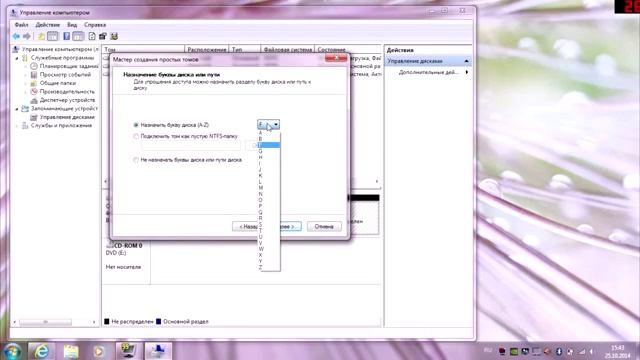Image resolution: width=640 pixels, height=360 pixels.
Task: Collapse Управление дисками section in Actions pane
Action: pyautogui.click(x=467, y=61)
